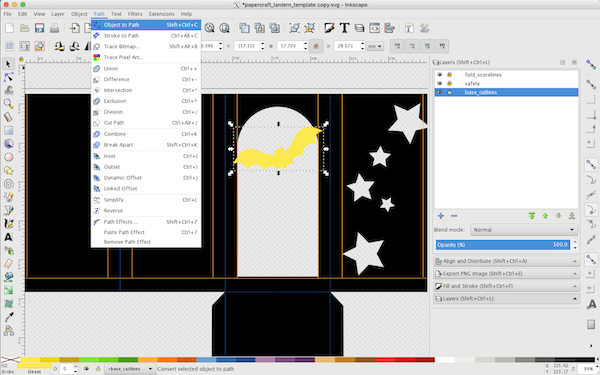Open the Extensions menu

point(161,14)
